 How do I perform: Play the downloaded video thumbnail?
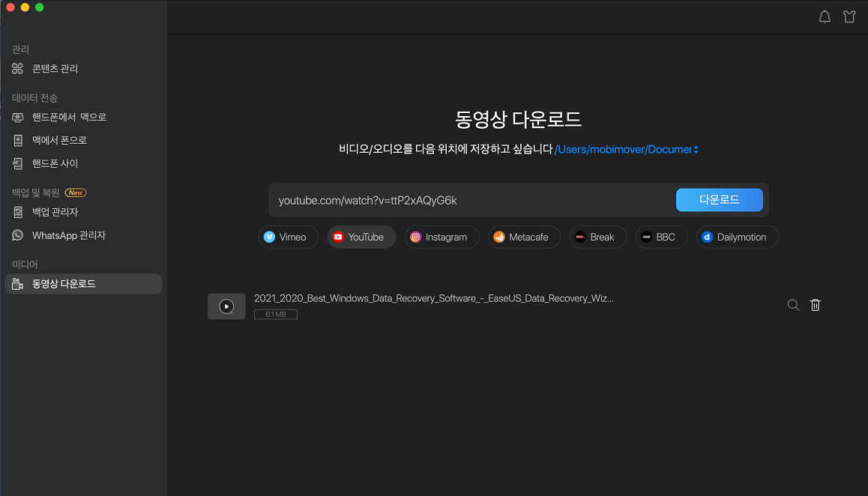pyautogui.click(x=226, y=306)
